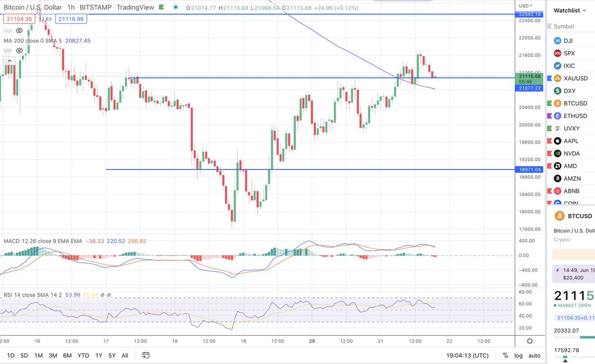
Task: Click the 14:49 Jun 19 idea note
Action: pyautogui.click(x=574, y=274)
